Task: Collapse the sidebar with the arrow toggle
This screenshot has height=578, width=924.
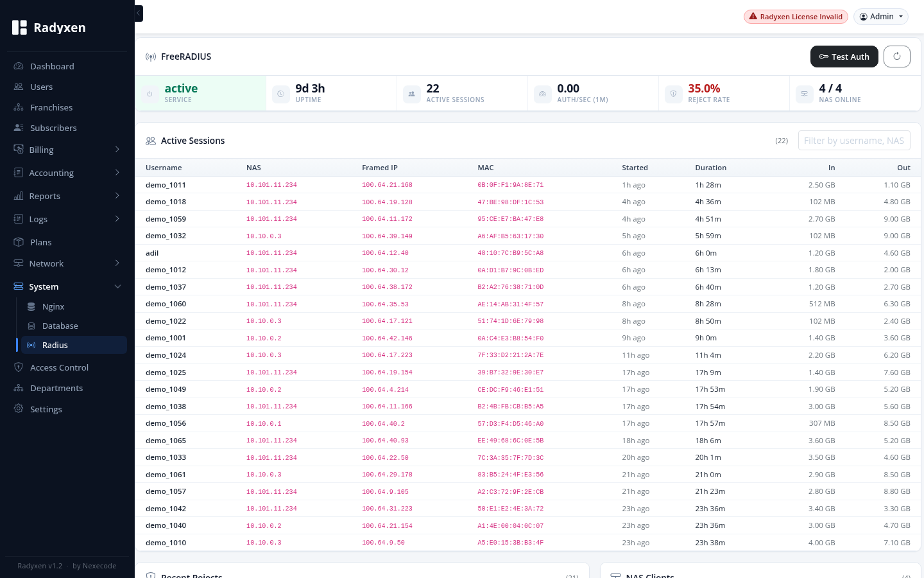Action: pyautogui.click(x=139, y=13)
